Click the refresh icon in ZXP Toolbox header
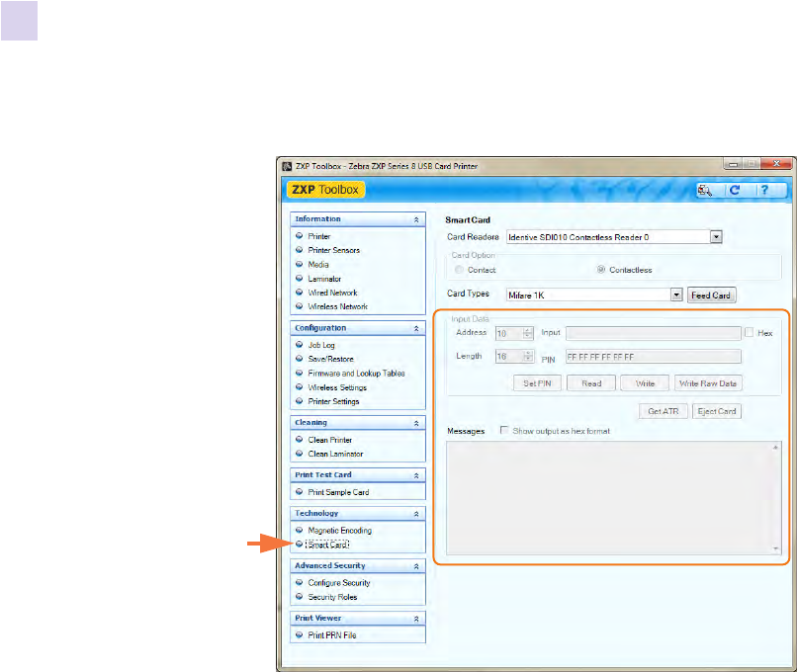This screenshot has width=797, height=672. [735, 190]
